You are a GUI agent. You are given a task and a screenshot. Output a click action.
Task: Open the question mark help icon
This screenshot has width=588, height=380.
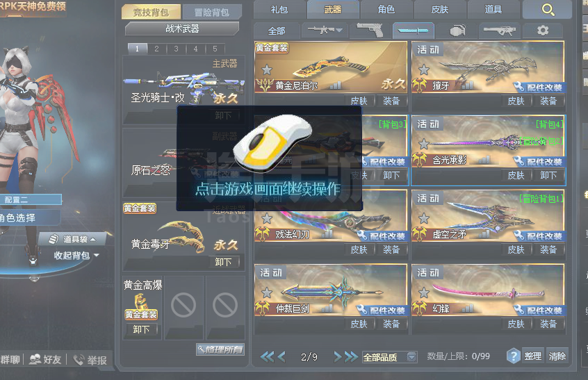514,356
